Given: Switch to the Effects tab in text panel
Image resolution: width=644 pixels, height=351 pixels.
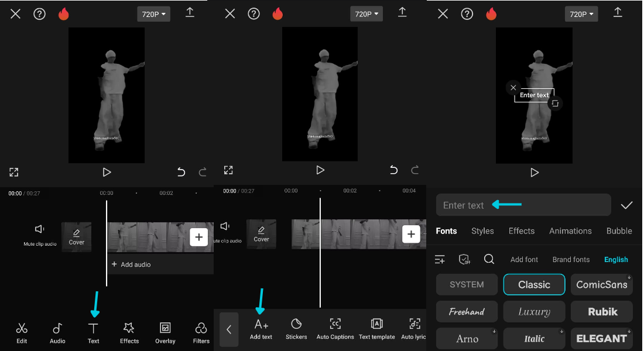Looking at the screenshot, I should tap(521, 230).
